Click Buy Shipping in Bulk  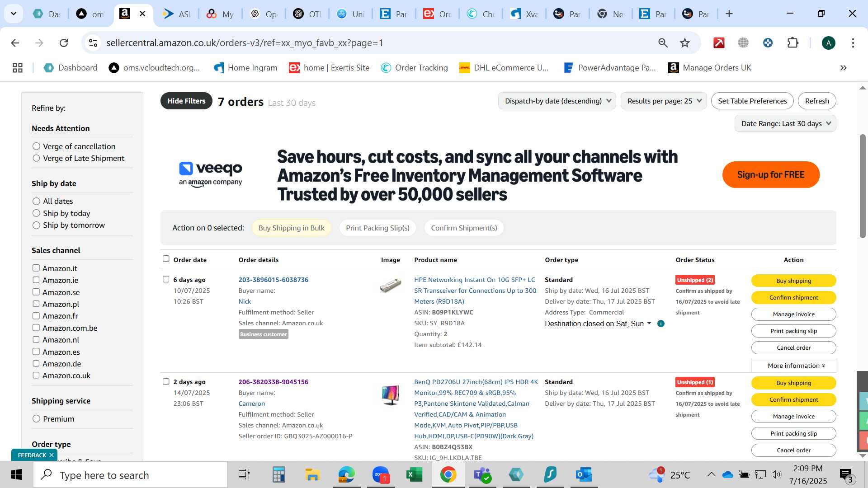[291, 228]
